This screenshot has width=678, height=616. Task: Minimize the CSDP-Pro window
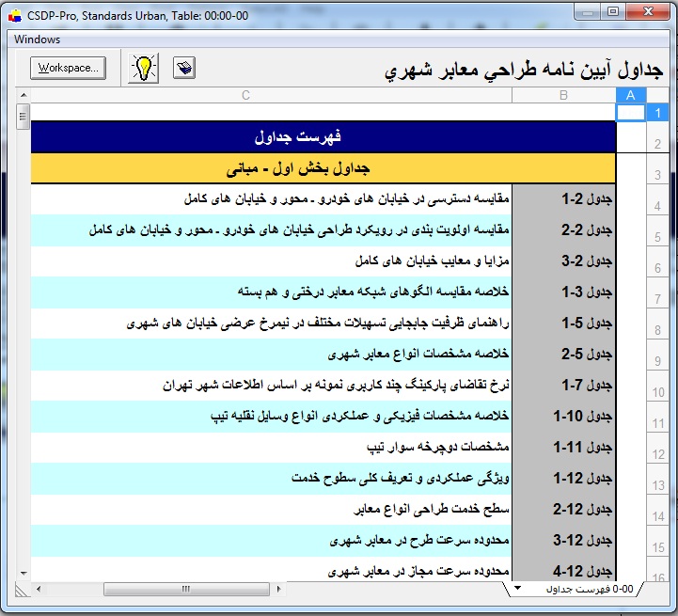coord(588,12)
